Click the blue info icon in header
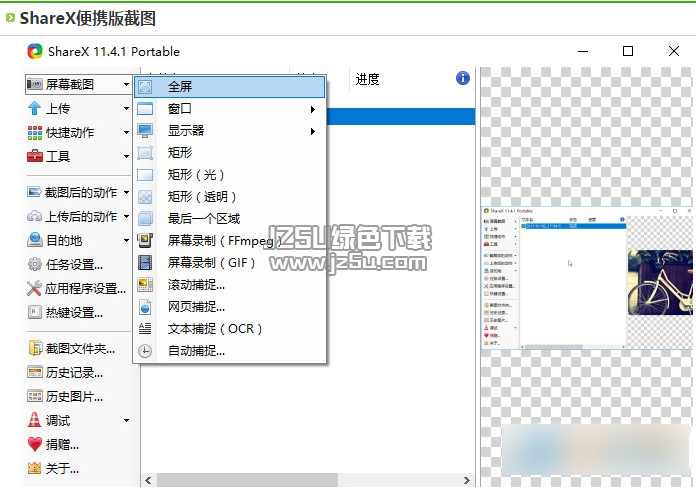 [463, 78]
